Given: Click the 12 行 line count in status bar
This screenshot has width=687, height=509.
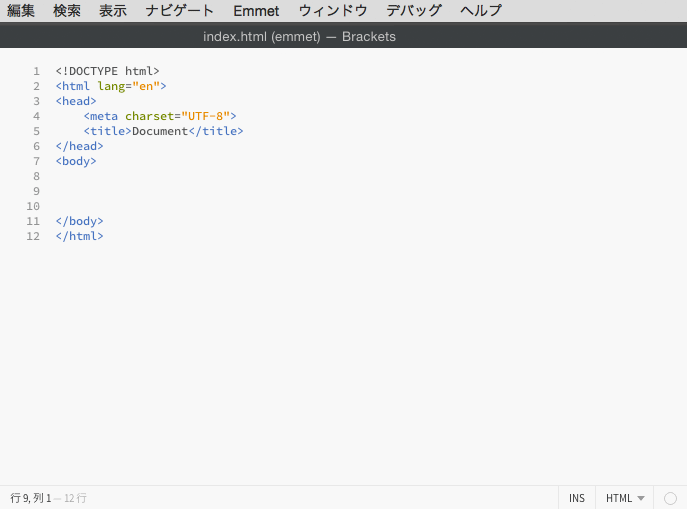Looking at the screenshot, I should point(75,498).
